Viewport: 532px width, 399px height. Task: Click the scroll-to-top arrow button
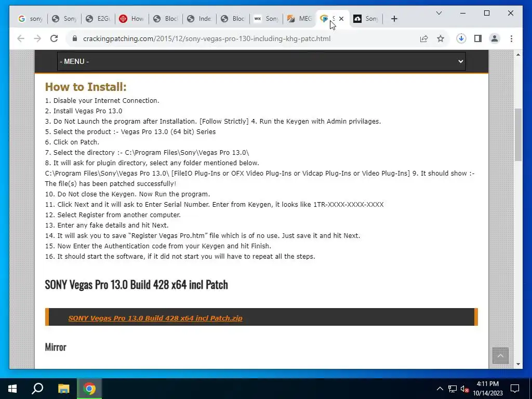coord(500,355)
